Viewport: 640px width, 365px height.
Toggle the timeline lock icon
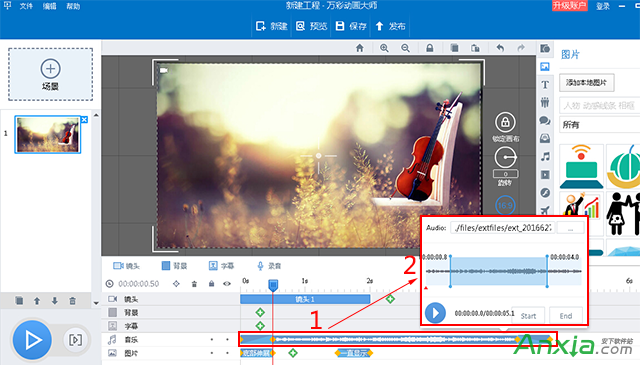pyautogui.click(x=211, y=284)
